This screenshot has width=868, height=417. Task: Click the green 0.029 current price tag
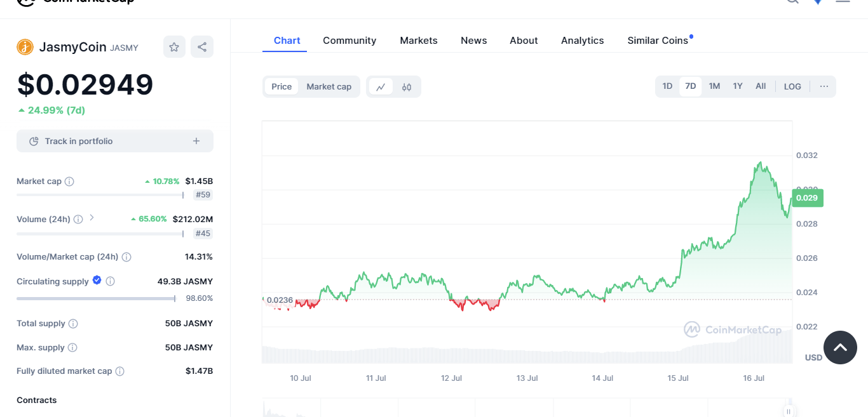pyautogui.click(x=807, y=198)
